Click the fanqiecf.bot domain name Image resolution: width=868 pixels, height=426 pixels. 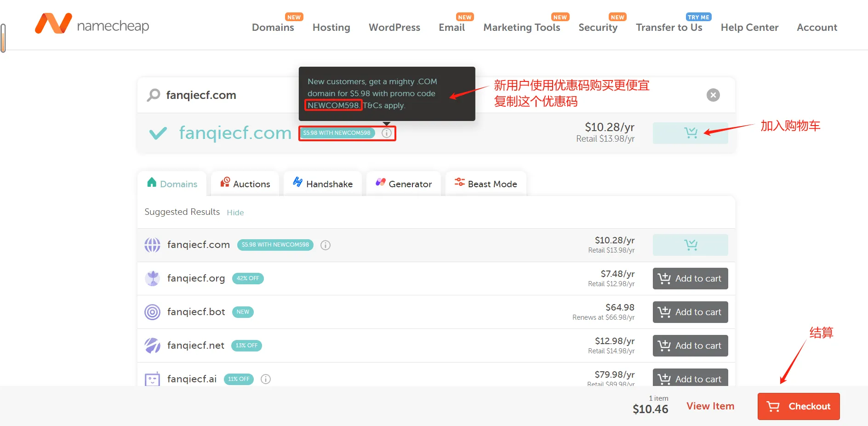point(196,312)
